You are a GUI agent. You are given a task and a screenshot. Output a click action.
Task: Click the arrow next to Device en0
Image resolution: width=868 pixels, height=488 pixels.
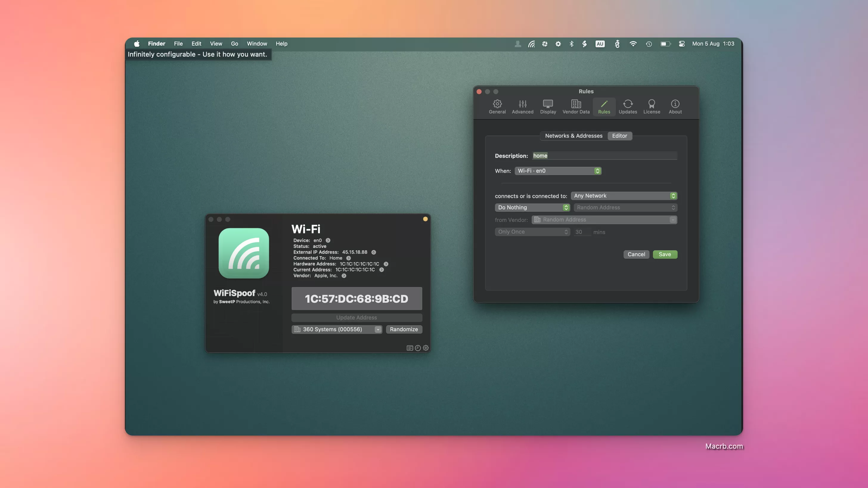tap(328, 240)
